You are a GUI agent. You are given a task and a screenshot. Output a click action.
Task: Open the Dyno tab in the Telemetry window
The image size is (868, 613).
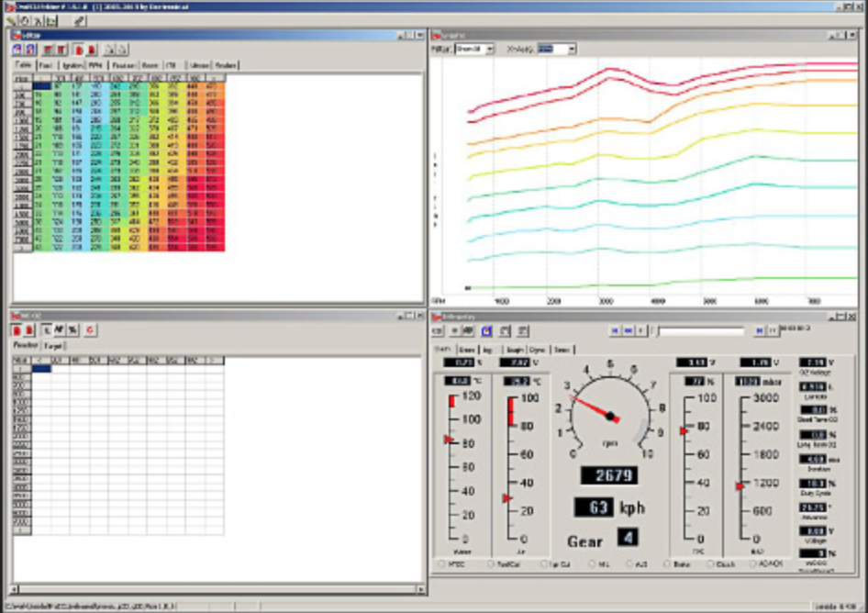(538, 347)
